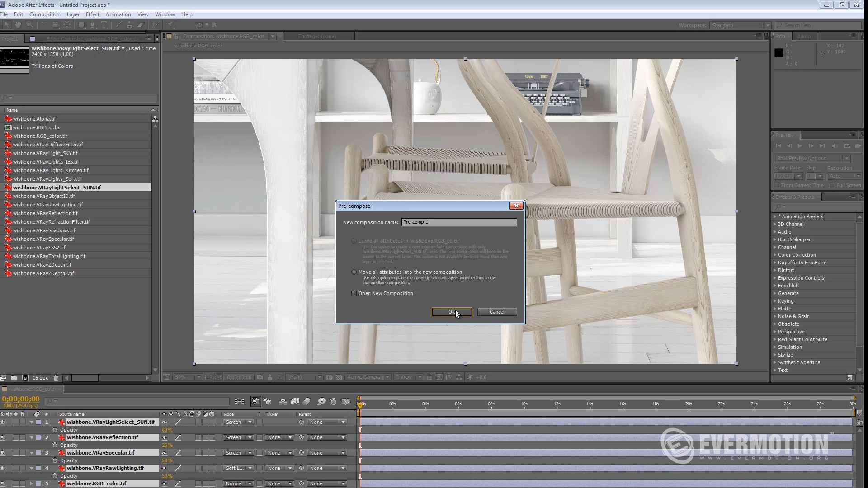Confirm pre-compose with OK button
The width and height of the screenshot is (868, 488).
click(x=452, y=312)
